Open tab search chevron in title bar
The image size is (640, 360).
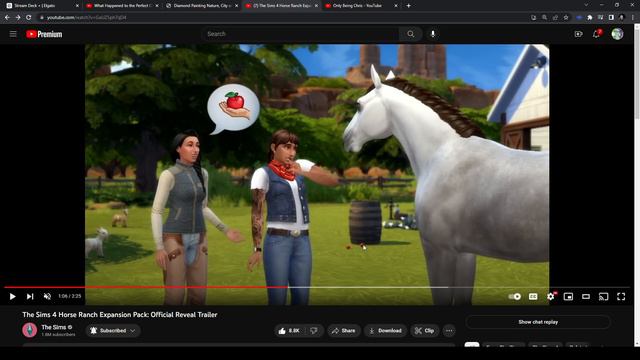point(586,5)
